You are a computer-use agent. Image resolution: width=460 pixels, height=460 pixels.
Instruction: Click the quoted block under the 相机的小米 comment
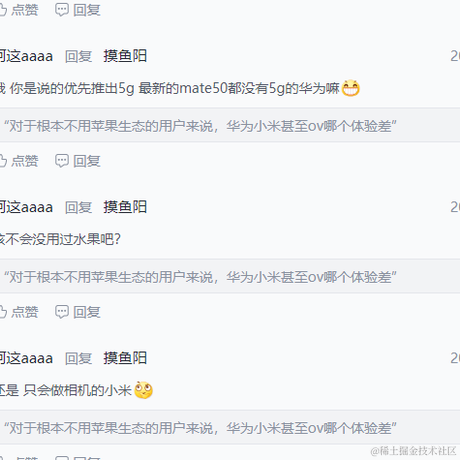point(230,428)
